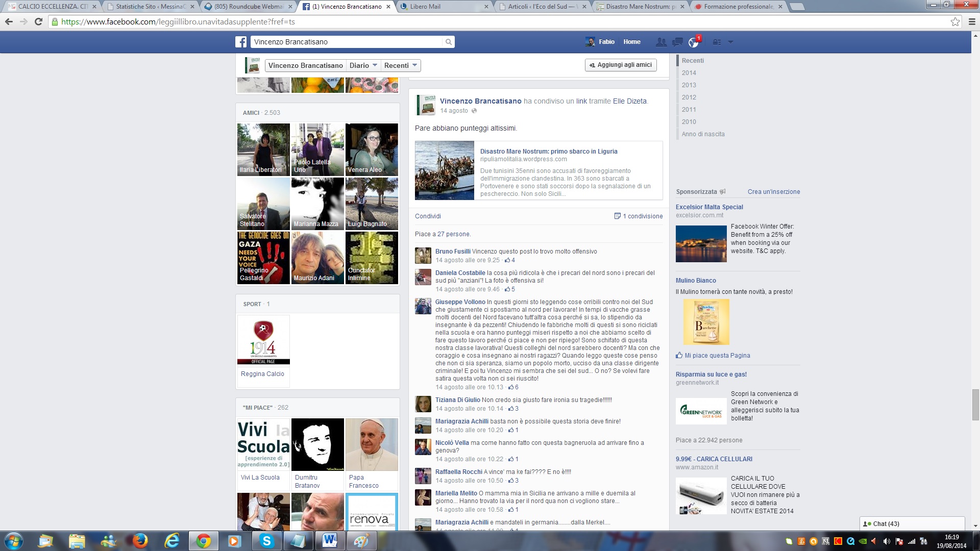Open the Chat (43) bar
This screenshot has width=980, height=551.
point(912,523)
